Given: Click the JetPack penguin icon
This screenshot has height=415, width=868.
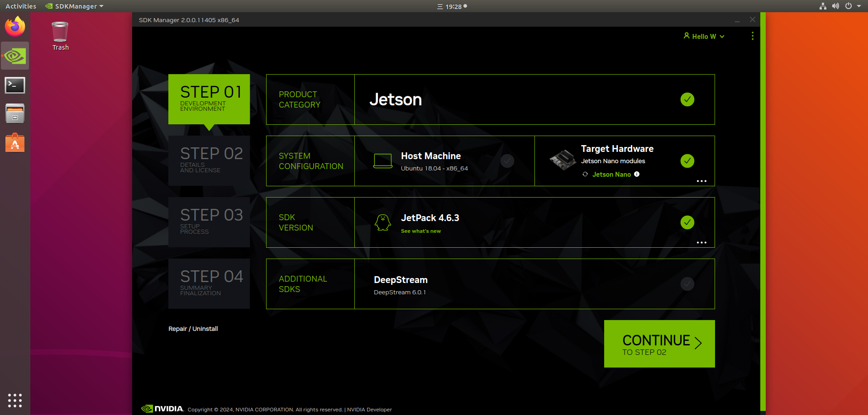Looking at the screenshot, I should [x=382, y=222].
